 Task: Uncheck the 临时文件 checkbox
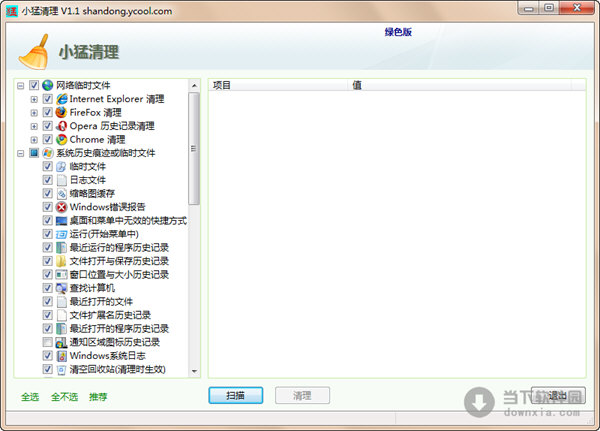(47, 167)
